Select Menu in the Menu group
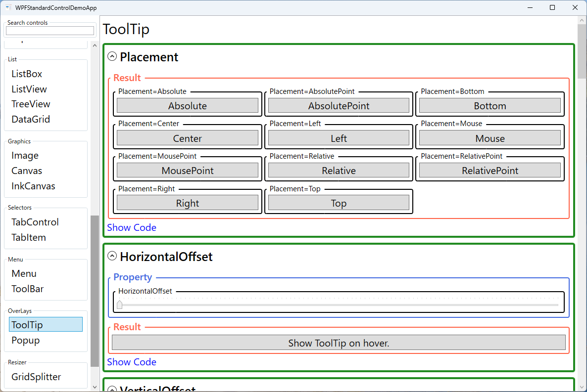This screenshot has height=392, width=587. click(x=24, y=273)
